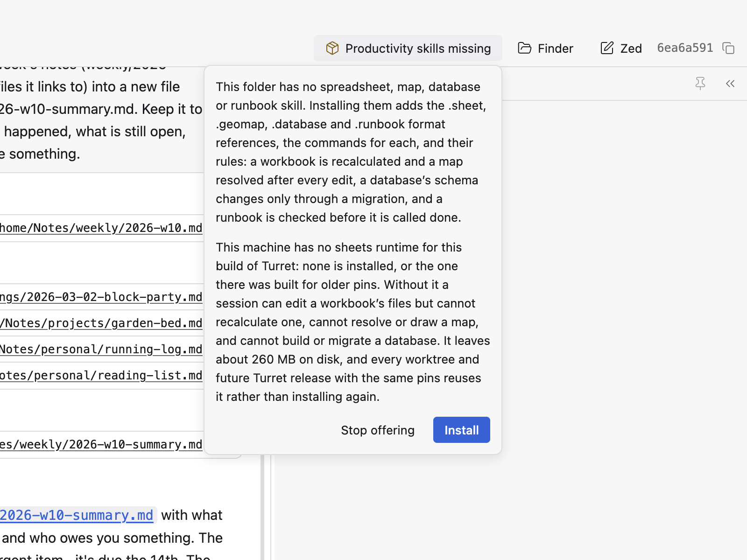Image resolution: width=747 pixels, height=560 pixels.
Task: Install the missing productivity skills
Action: [x=462, y=430]
